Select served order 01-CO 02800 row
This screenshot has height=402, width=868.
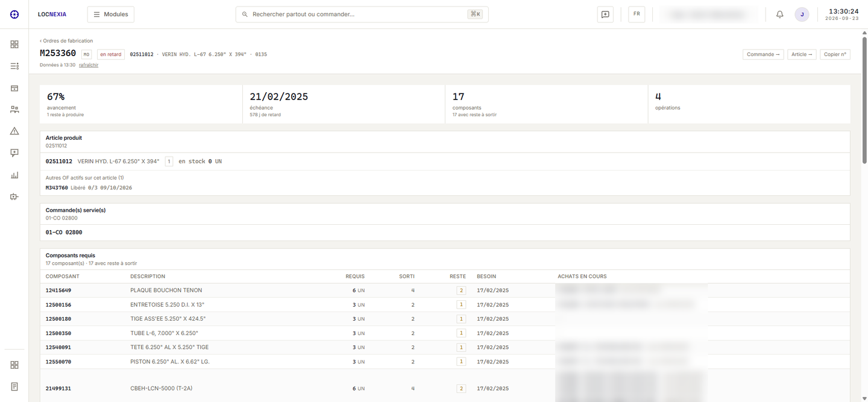click(x=445, y=232)
